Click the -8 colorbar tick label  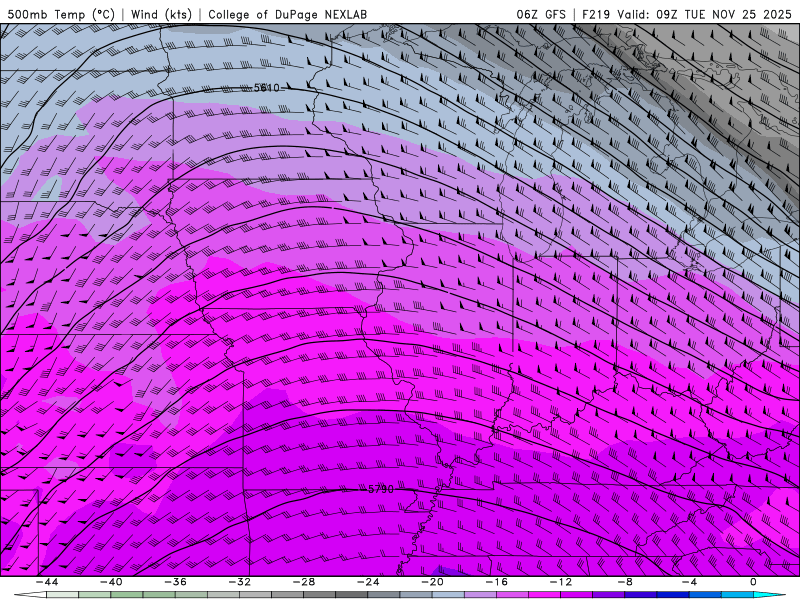point(626,582)
